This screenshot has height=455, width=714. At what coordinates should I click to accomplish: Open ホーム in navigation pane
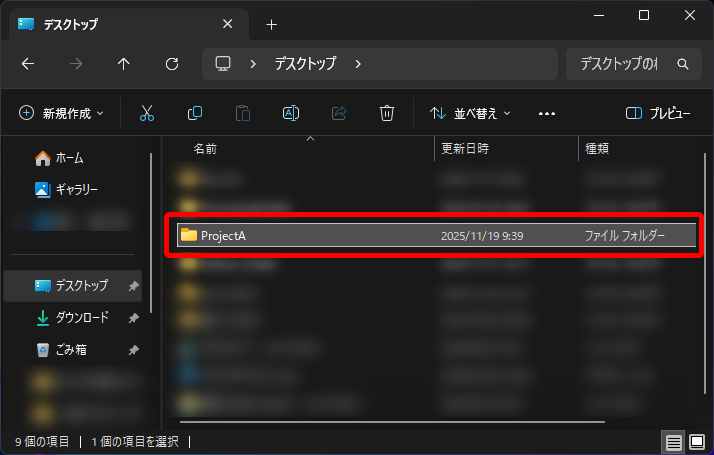[69, 158]
